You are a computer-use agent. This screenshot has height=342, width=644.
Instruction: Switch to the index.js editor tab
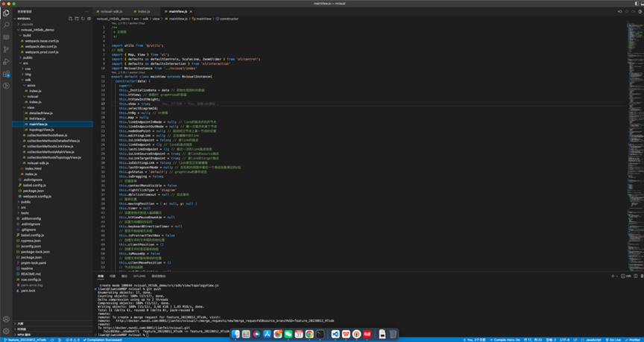[x=143, y=11]
